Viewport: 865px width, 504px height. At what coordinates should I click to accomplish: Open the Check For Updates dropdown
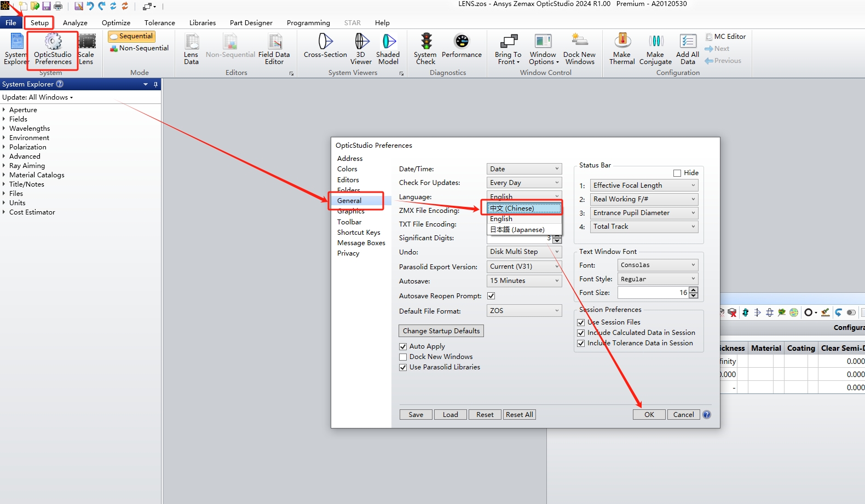(524, 183)
